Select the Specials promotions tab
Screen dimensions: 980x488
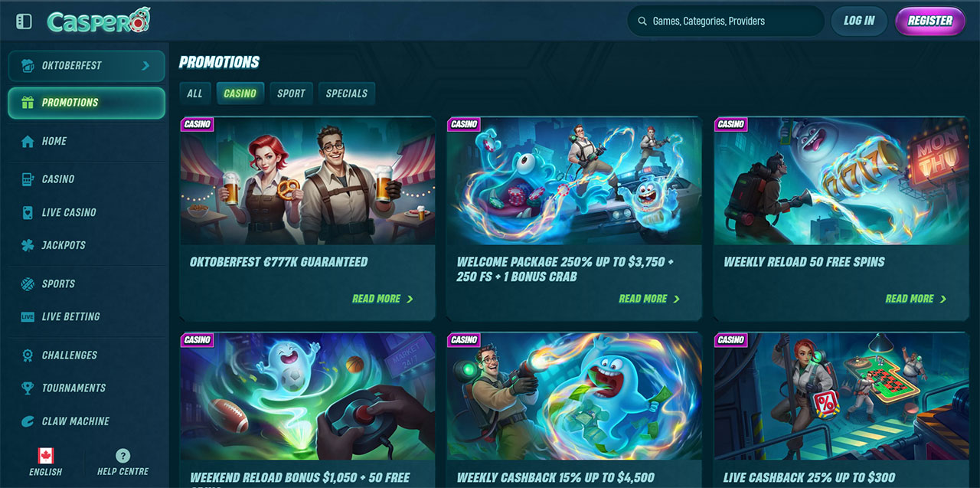347,93
